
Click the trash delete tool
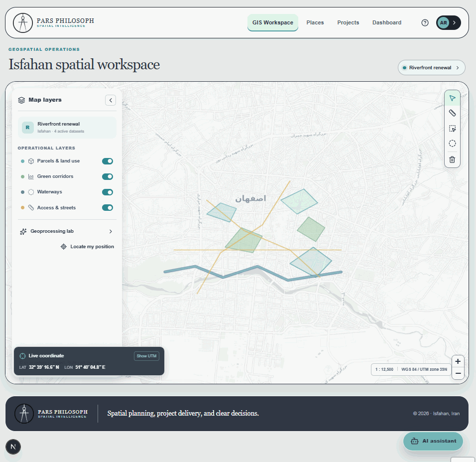tap(452, 159)
